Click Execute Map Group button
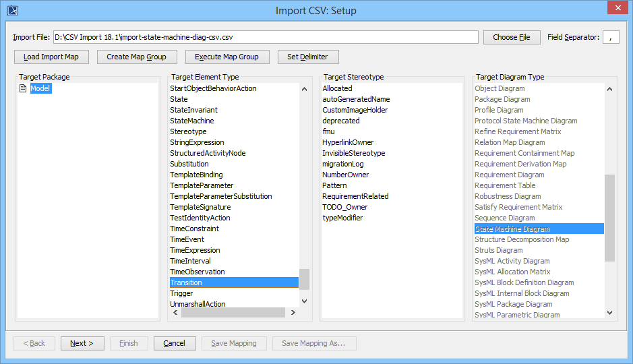This screenshot has width=633, height=364. [x=227, y=57]
